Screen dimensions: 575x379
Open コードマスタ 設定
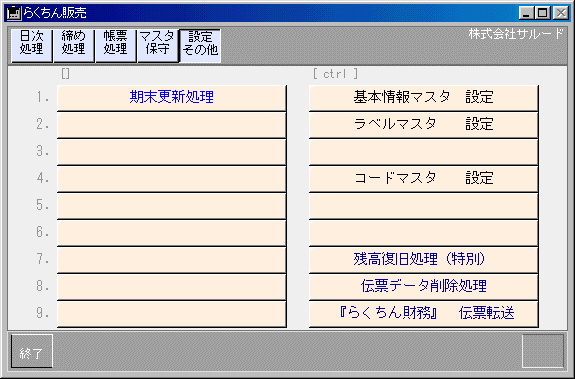[424, 179]
